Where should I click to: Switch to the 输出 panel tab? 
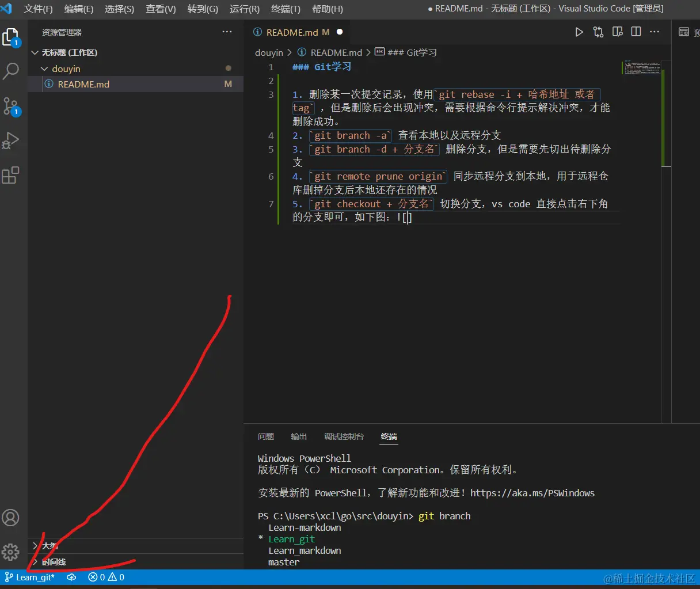pyautogui.click(x=299, y=436)
